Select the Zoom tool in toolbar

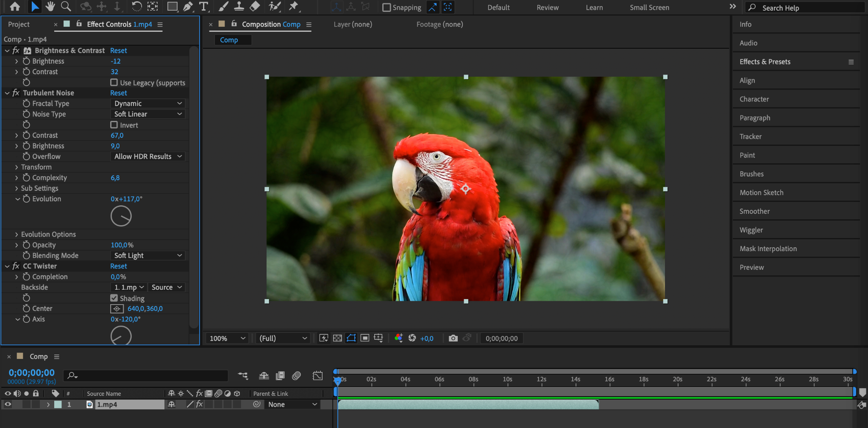pos(66,6)
